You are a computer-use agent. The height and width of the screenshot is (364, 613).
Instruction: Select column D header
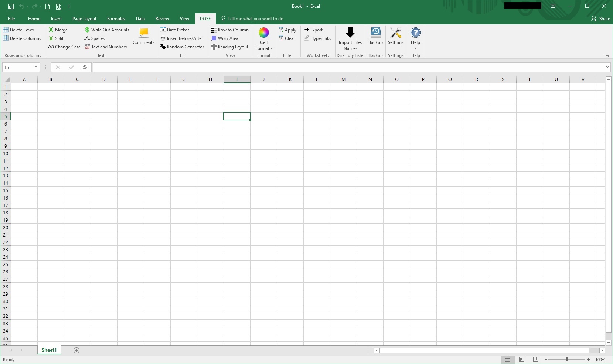coord(104,79)
